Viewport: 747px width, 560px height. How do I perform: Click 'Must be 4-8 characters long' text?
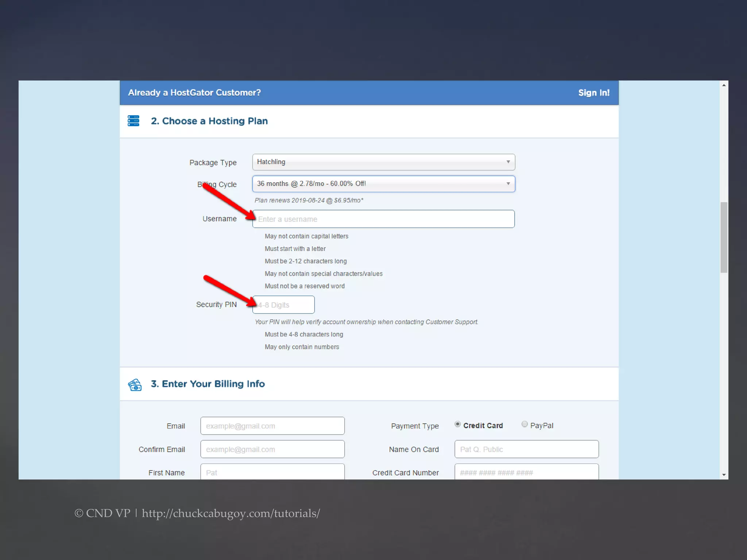304,334
